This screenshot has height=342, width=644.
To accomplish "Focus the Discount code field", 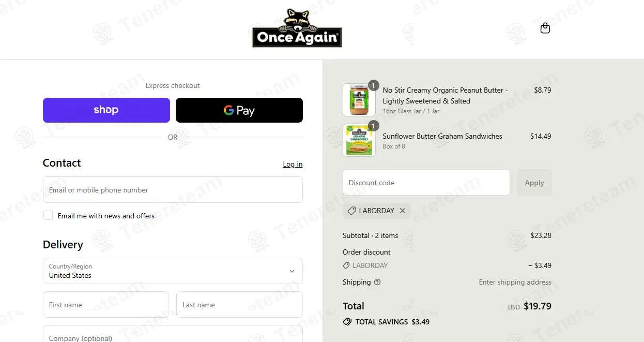I will tap(426, 183).
